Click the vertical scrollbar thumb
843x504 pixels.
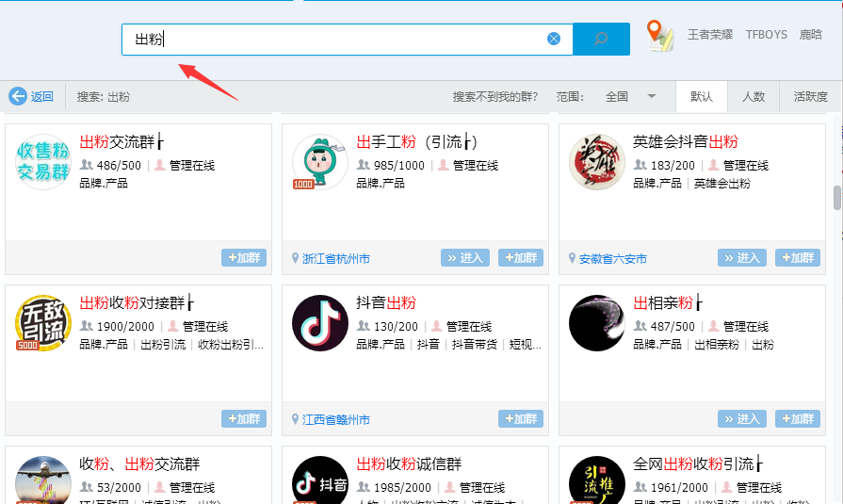point(836,198)
